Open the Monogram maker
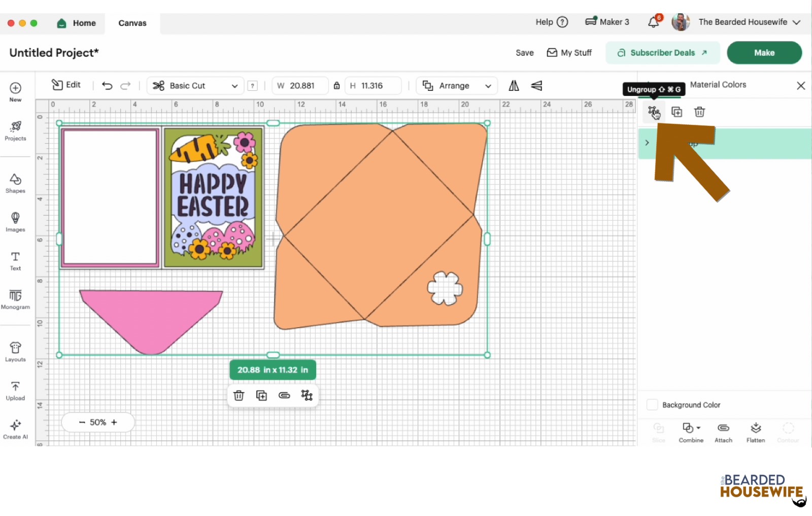This screenshot has width=812, height=516. 15,299
